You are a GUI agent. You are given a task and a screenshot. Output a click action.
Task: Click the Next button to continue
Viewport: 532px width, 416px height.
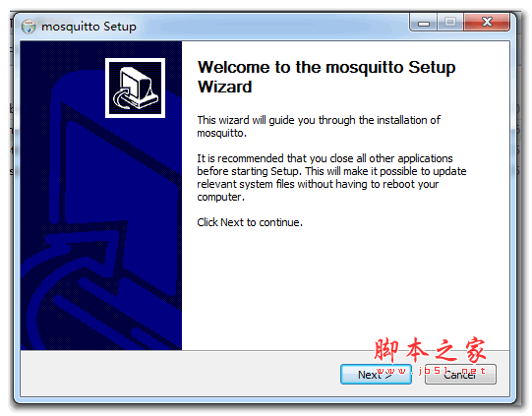pos(376,375)
